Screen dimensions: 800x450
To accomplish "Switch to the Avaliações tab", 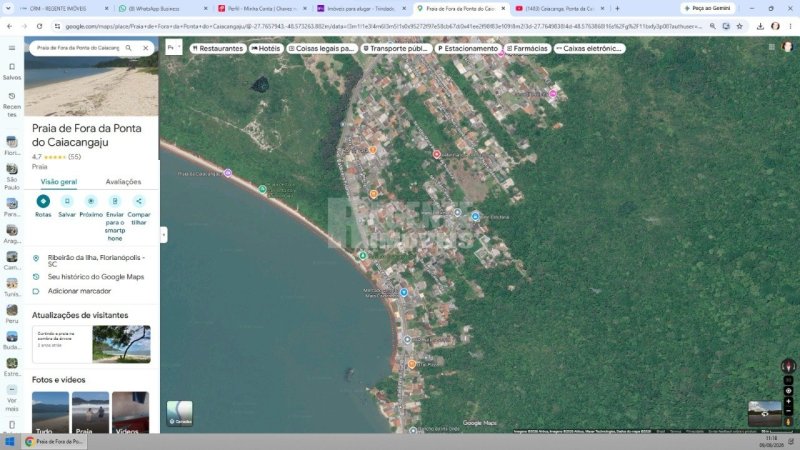I will 123,182.
